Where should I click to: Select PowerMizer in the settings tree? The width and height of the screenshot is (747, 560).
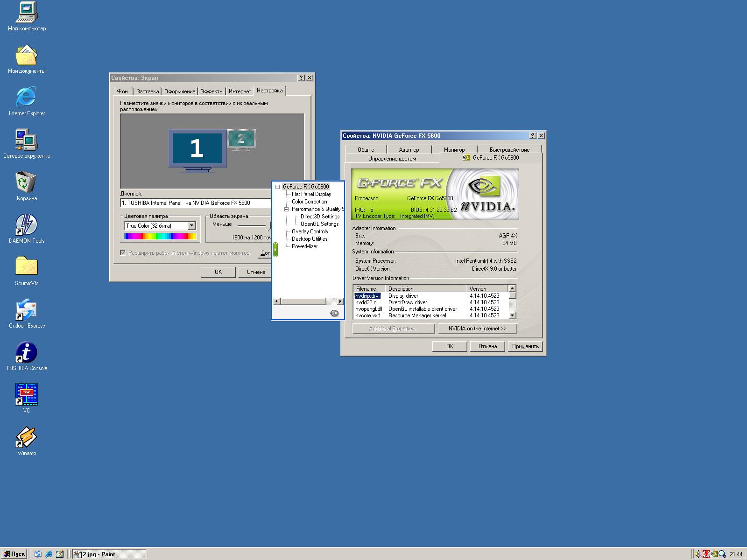(x=304, y=246)
